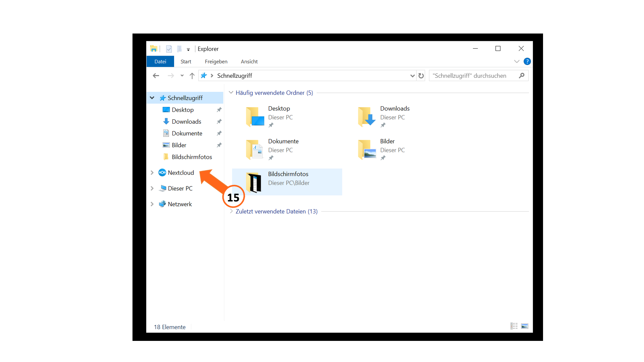
Task: Switch to large thumbnails view in status bar
Action: pos(525,326)
